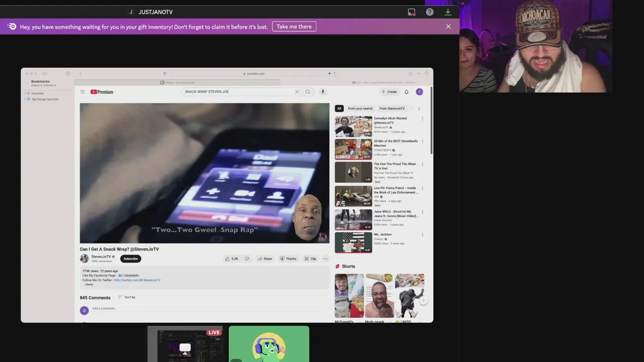Open the McDonald's short thumbnail
This screenshot has height=362, width=644.
349,296
